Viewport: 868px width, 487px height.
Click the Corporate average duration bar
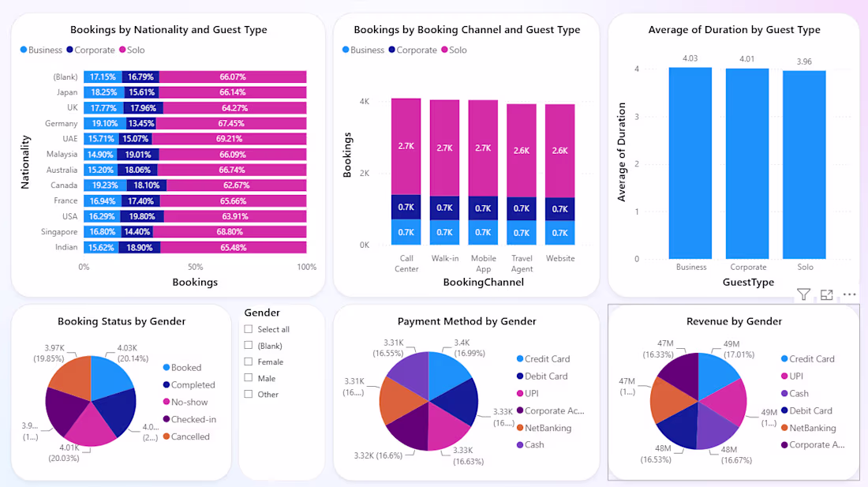click(747, 164)
